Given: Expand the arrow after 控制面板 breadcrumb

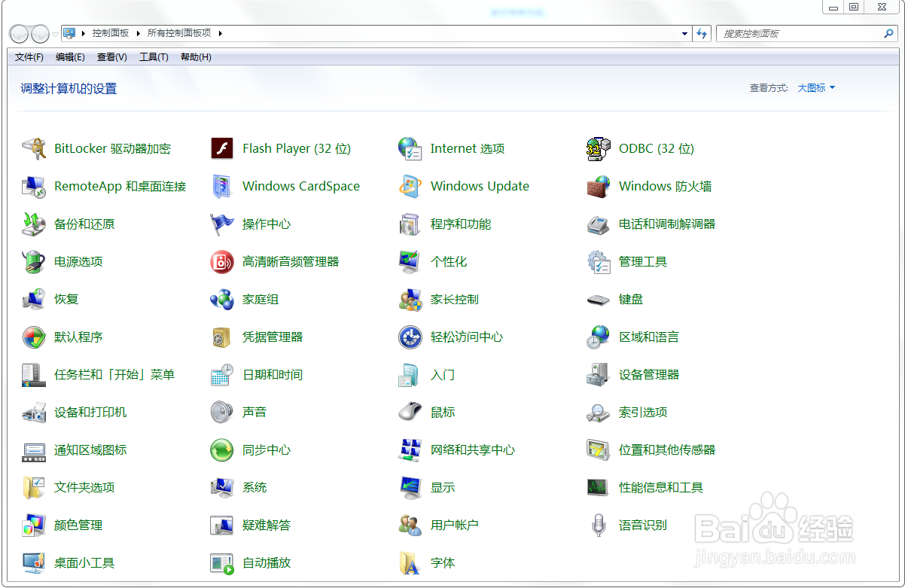Looking at the screenshot, I should (x=139, y=33).
